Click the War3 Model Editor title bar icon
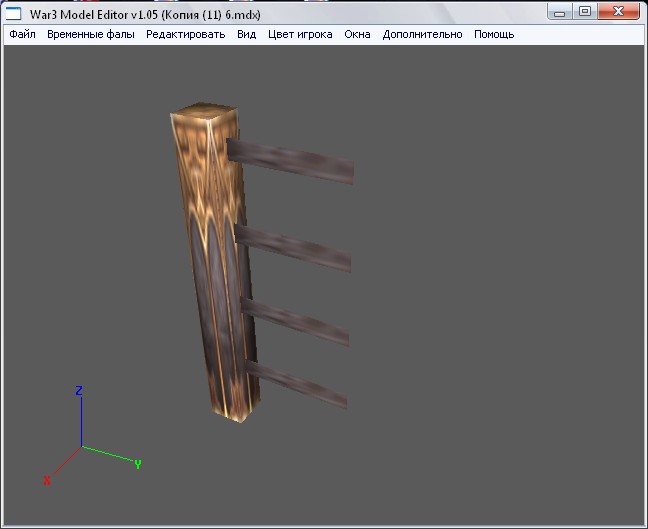Viewport: 648px width, 529px height. [15, 13]
